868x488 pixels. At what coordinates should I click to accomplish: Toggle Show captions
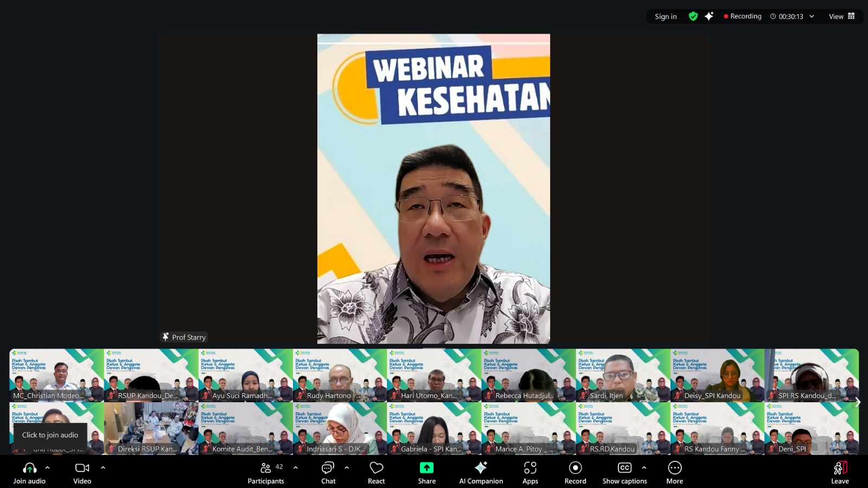point(624,472)
